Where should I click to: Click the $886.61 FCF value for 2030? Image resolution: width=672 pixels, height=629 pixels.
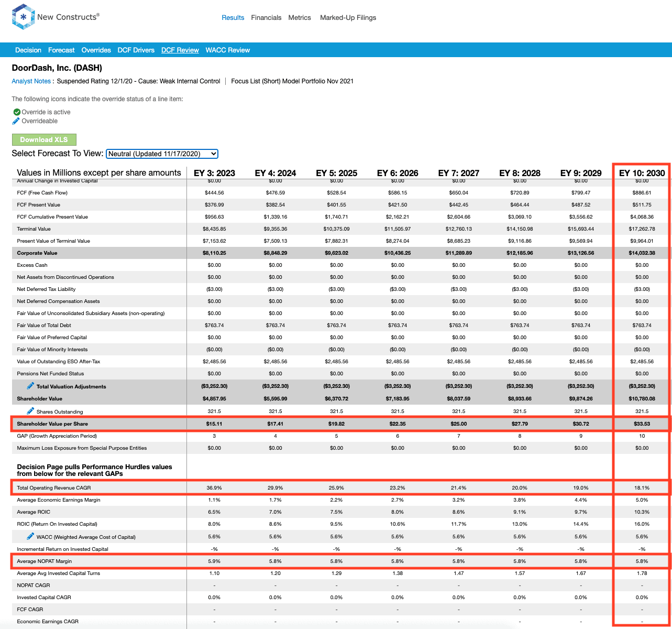642,193
